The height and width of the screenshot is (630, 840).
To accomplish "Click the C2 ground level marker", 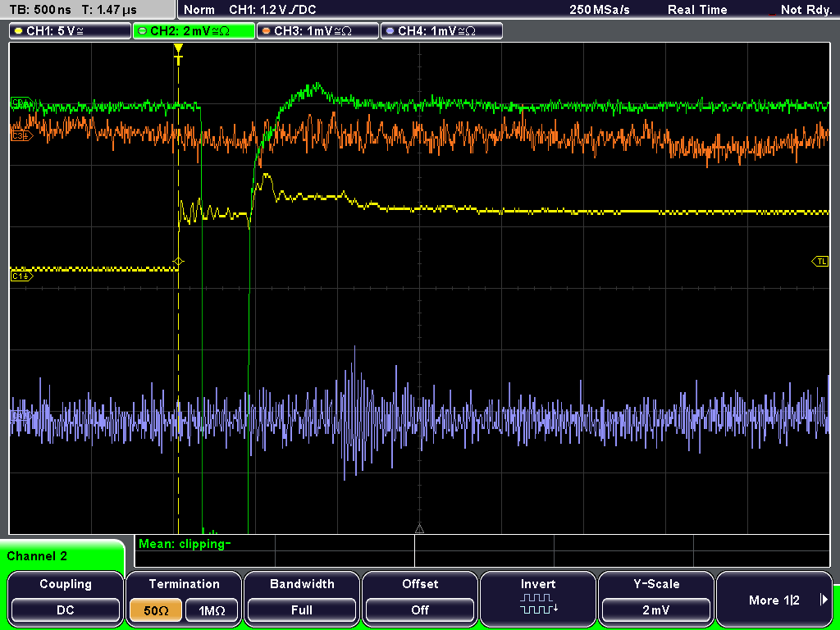I will click(22, 103).
